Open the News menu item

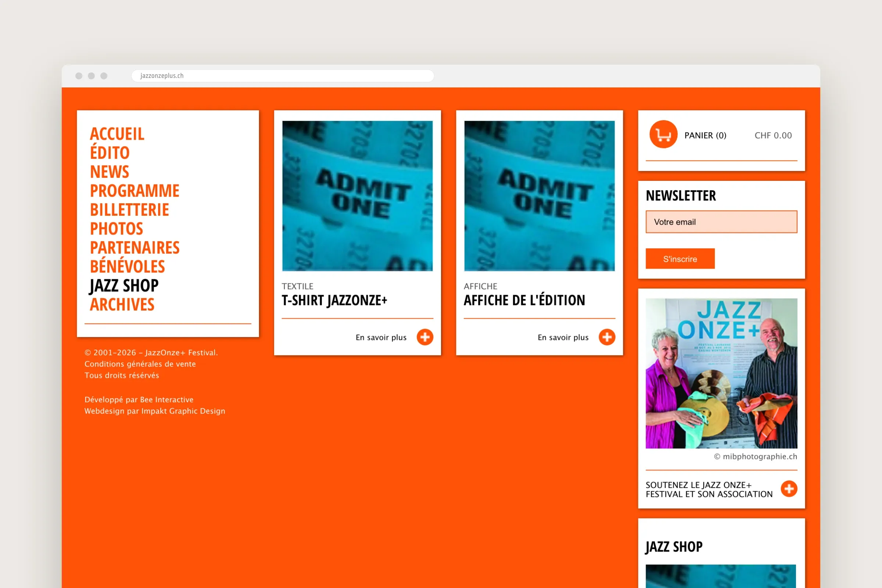[110, 172]
